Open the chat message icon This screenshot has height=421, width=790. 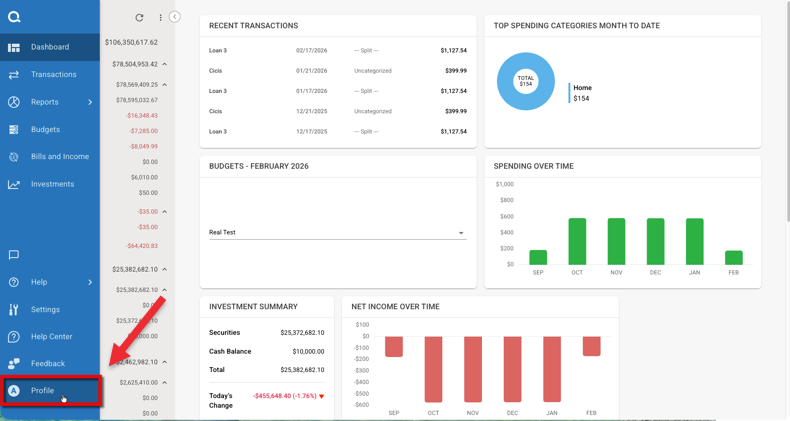14,255
